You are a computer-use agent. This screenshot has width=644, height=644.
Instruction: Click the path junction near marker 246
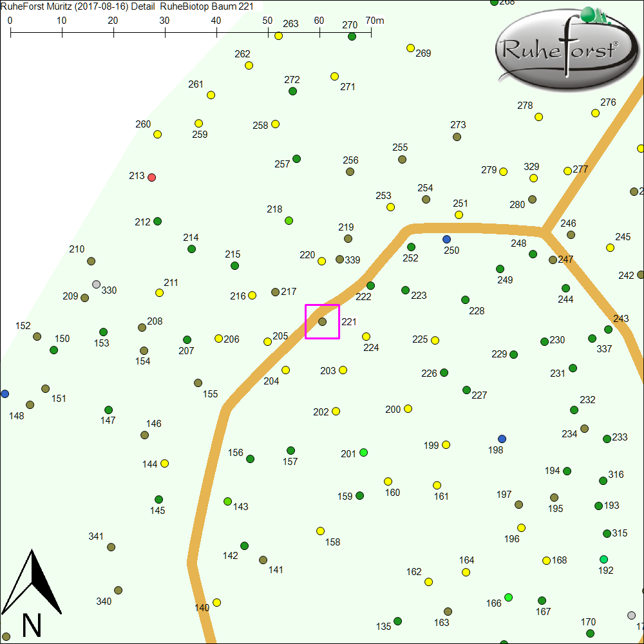[545, 231]
